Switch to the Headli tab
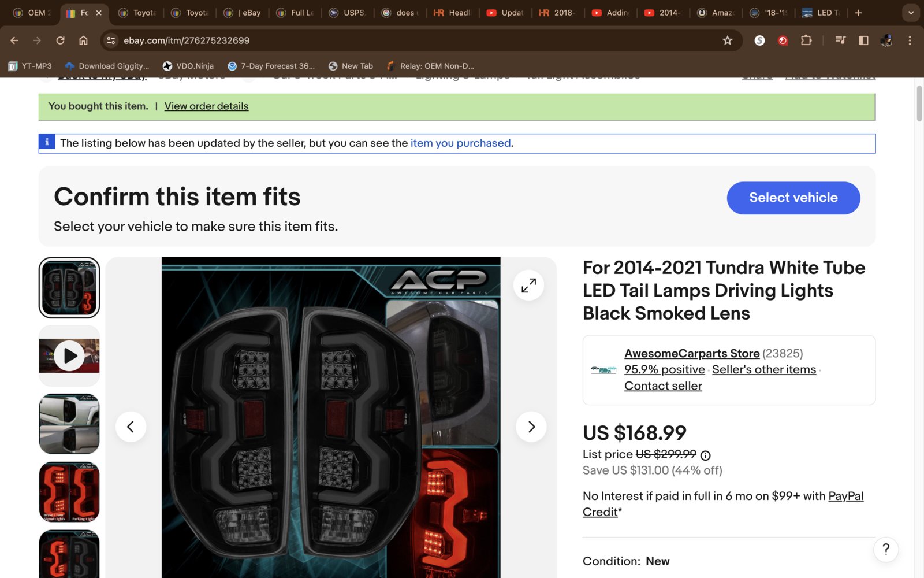 [x=453, y=13]
